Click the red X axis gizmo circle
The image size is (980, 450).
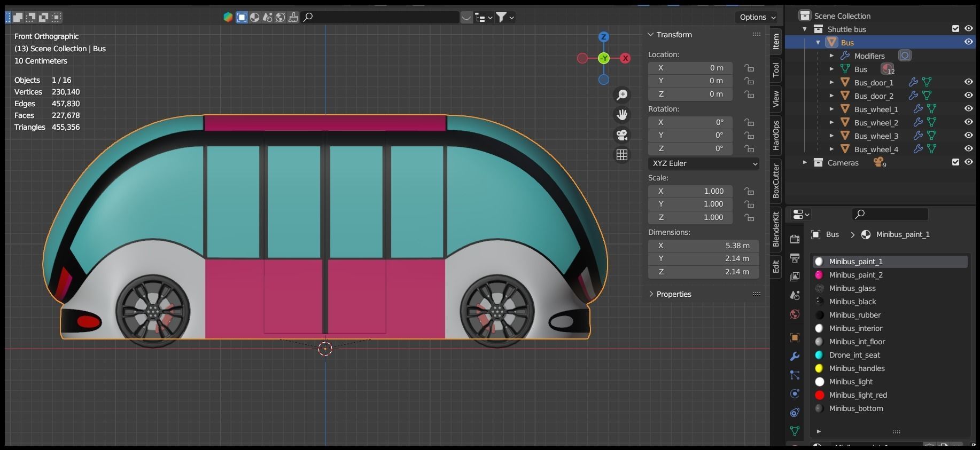(x=625, y=58)
